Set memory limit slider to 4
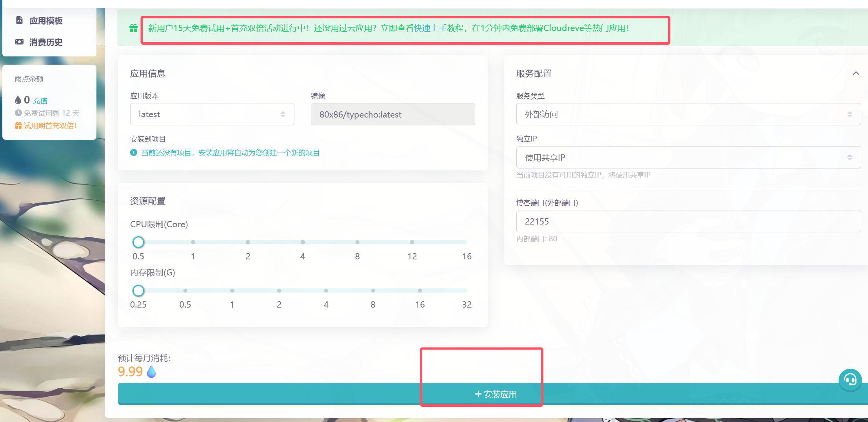This screenshot has height=422, width=868. point(326,290)
